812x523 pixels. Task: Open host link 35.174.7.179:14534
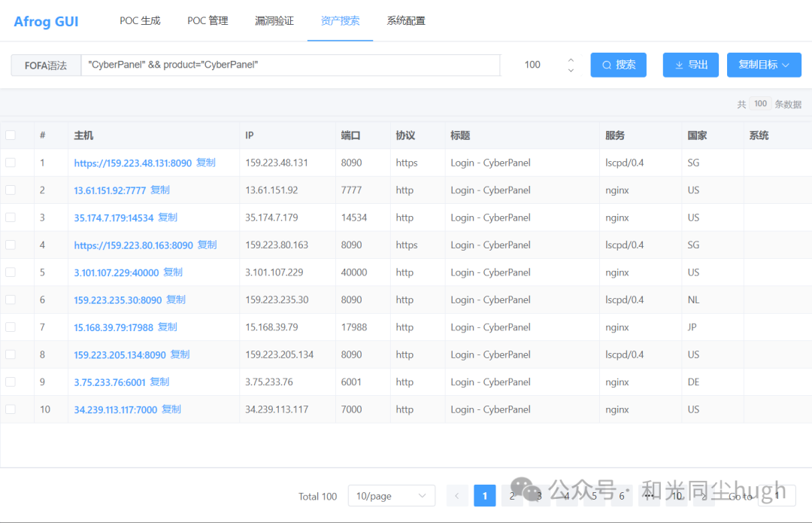(x=114, y=218)
